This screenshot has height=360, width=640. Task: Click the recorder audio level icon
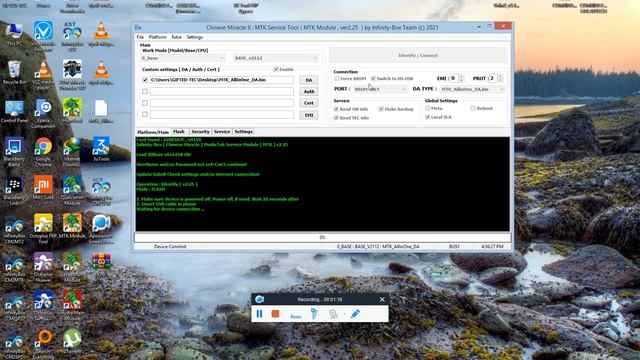(x=296, y=316)
